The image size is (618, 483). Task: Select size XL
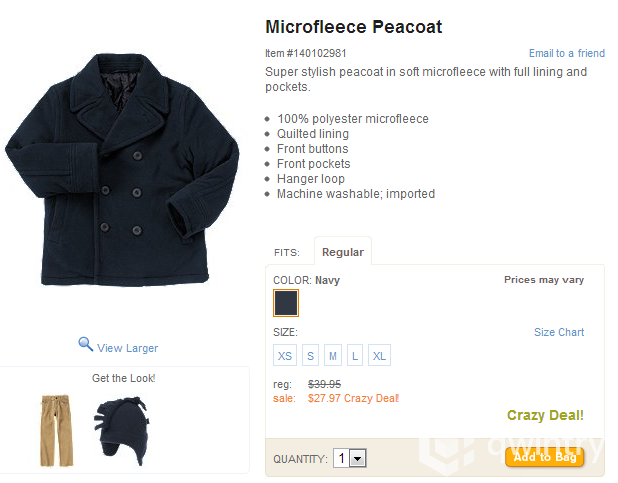(x=379, y=356)
